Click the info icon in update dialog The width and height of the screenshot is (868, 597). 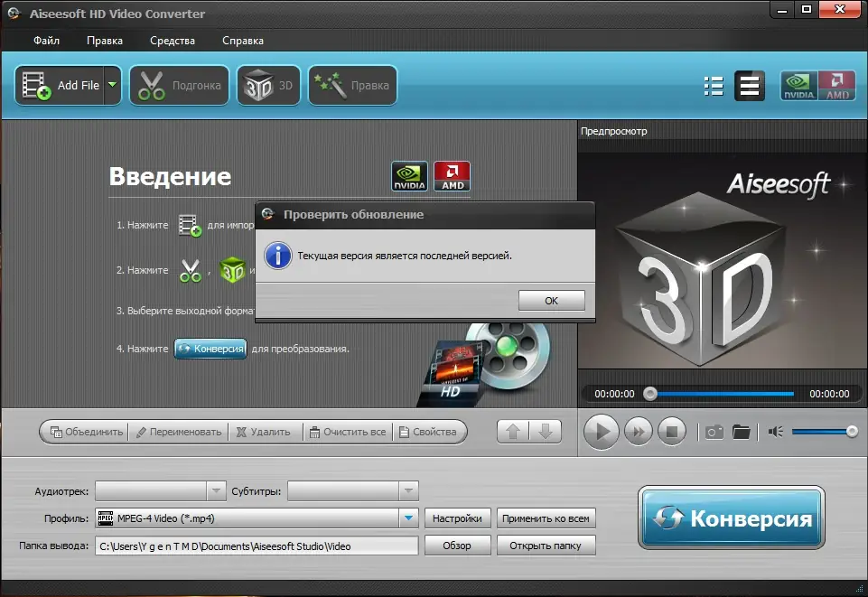[x=278, y=256]
